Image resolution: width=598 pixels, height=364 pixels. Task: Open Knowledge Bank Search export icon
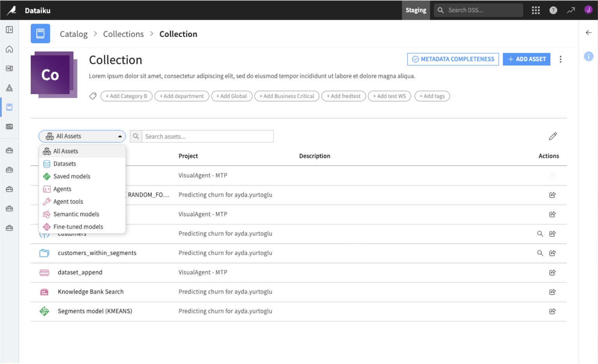point(552,292)
